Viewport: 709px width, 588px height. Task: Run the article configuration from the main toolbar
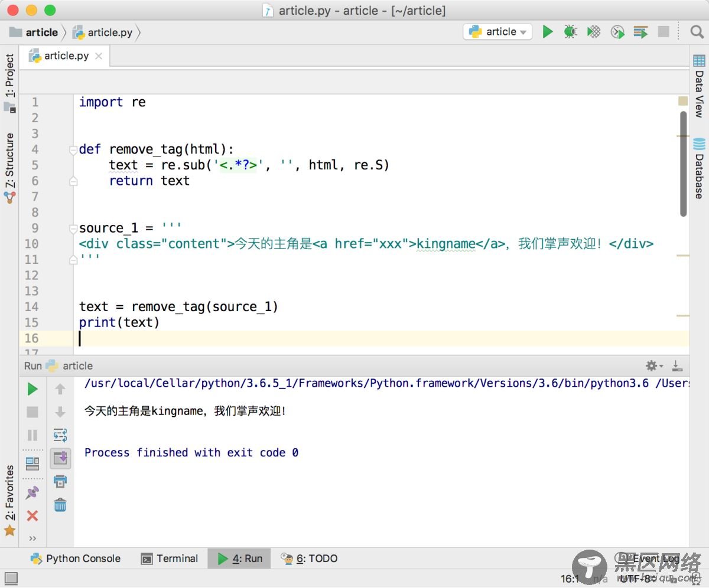pos(548,32)
